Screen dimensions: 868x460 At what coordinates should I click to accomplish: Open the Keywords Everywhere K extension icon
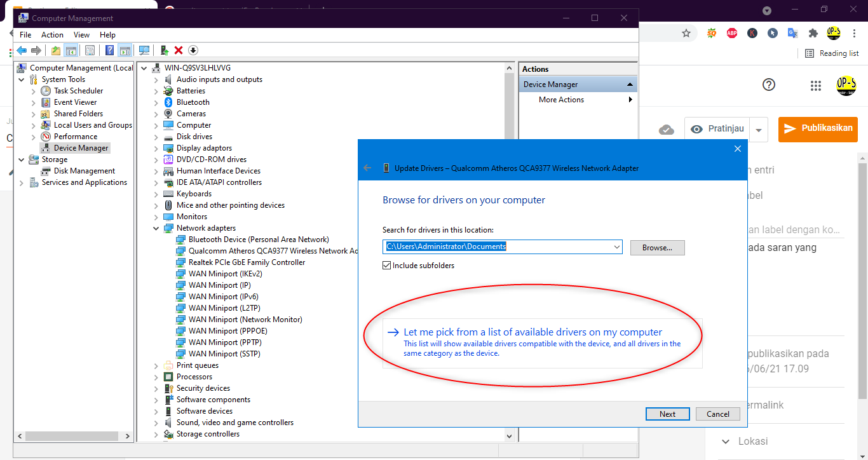click(752, 33)
